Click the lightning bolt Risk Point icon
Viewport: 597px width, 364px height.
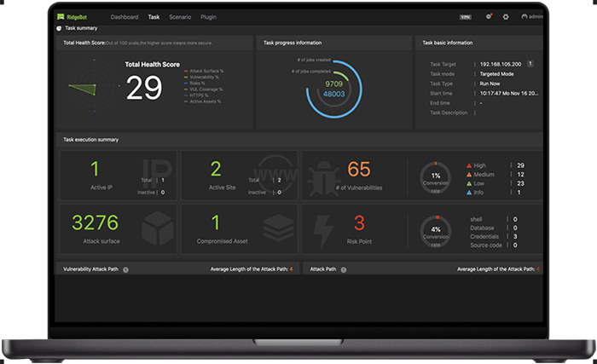coord(324,228)
